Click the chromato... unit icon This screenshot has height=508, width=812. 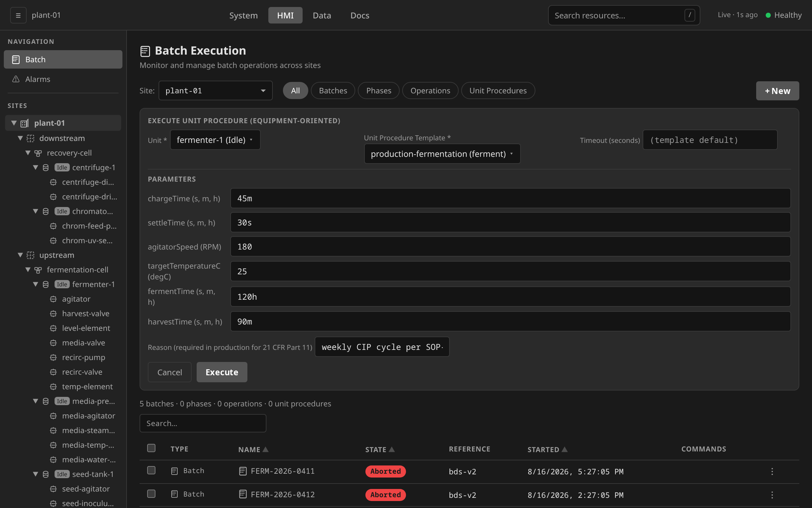(46, 211)
